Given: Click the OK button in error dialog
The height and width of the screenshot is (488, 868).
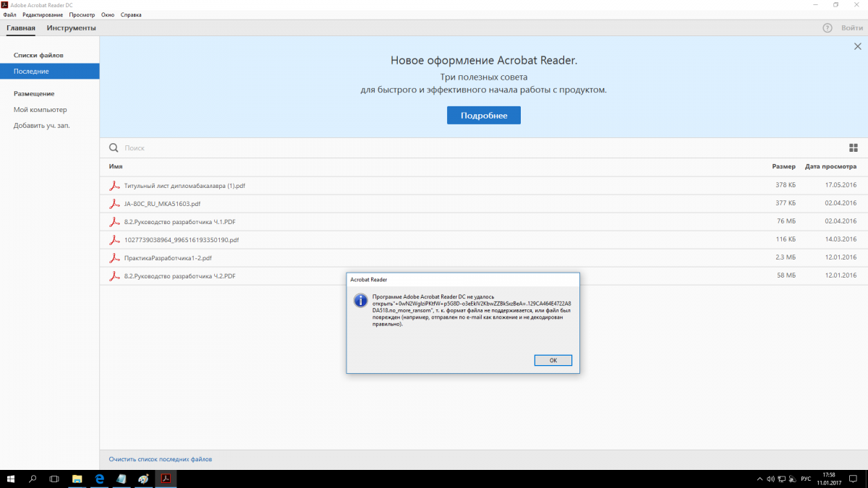Looking at the screenshot, I should point(553,360).
